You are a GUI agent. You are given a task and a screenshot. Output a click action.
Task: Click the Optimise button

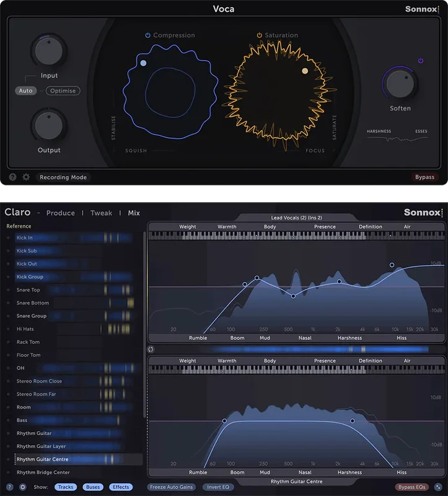coord(63,91)
